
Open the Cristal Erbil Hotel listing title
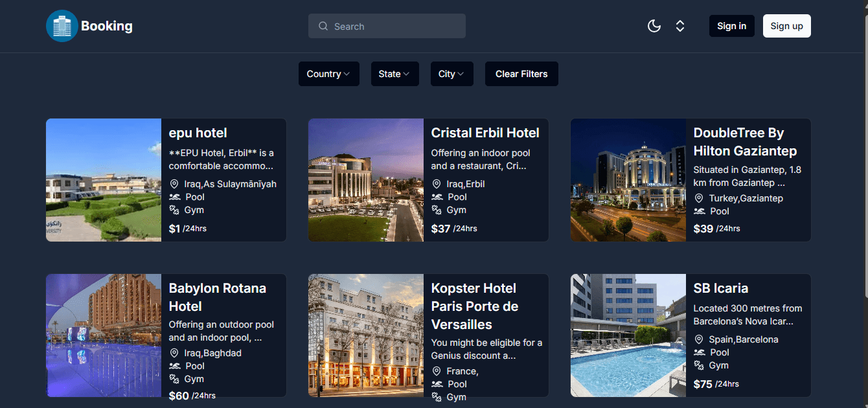[486, 133]
